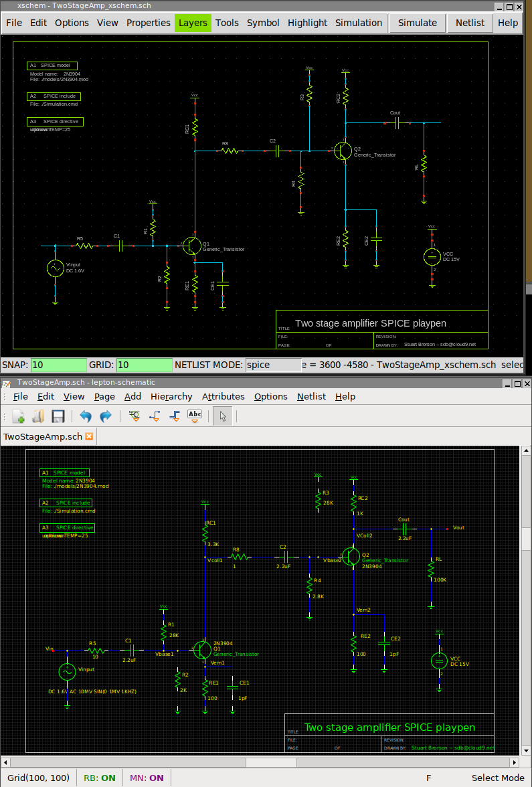
Task: Click the Undo arrow icon
Action: (x=86, y=416)
